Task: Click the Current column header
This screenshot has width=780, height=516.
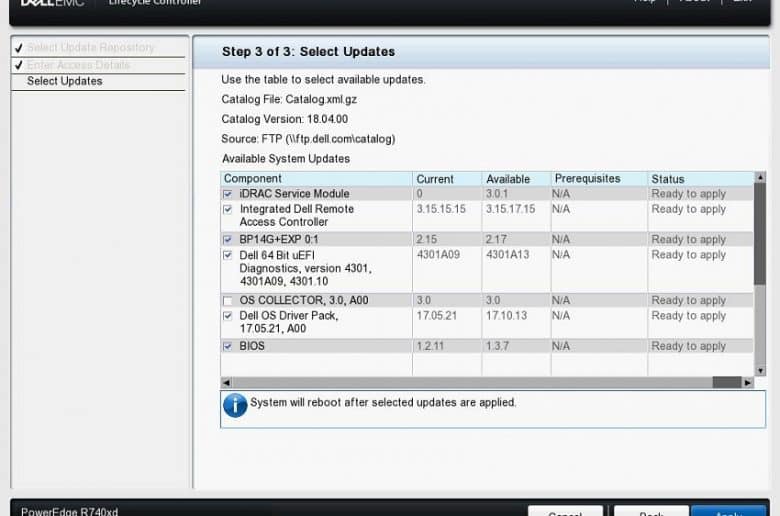Action: [x=447, y=179]
